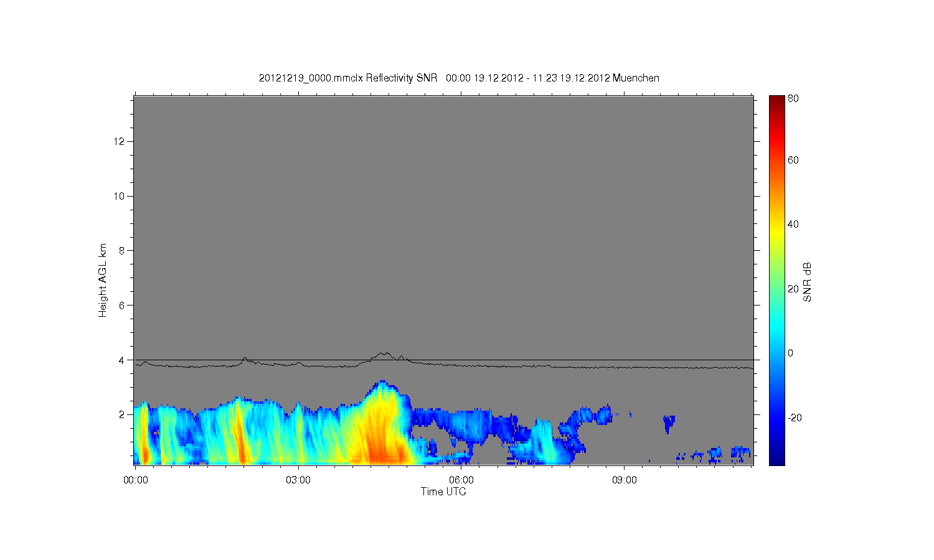This screenshot has height=560, width=934.
Task: Click the height tick label 10
Action: [x=119, y=196]
